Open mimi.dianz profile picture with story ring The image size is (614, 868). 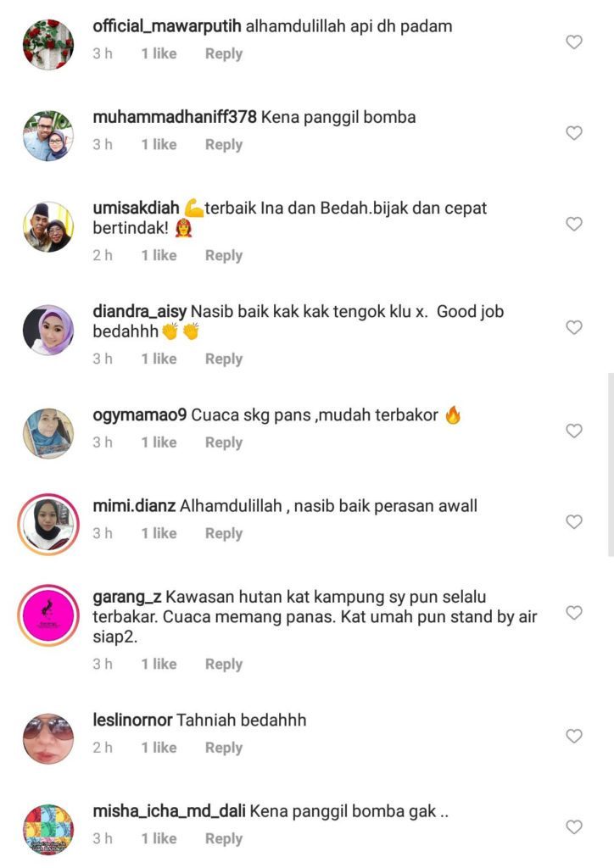click(48, 524)
